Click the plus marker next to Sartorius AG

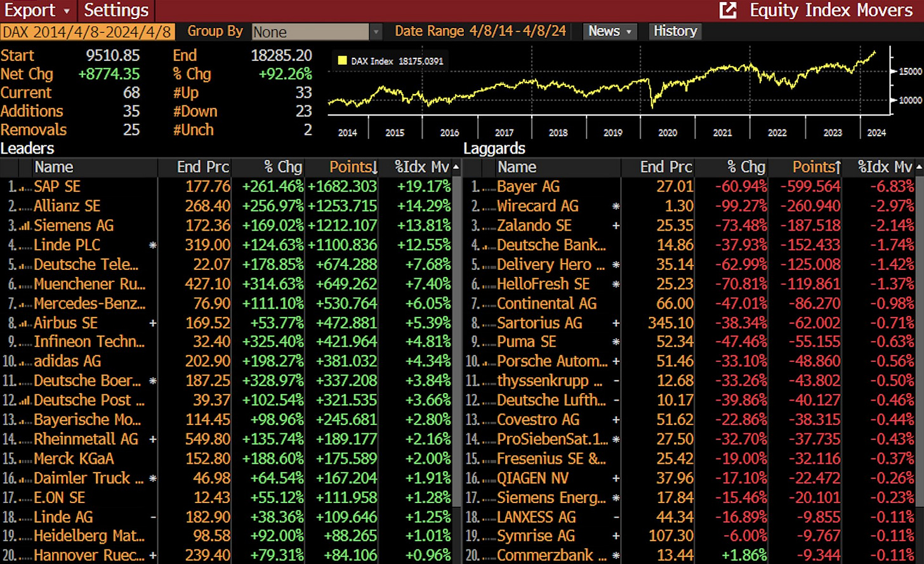pyautogui.click(x=616, y=323)
